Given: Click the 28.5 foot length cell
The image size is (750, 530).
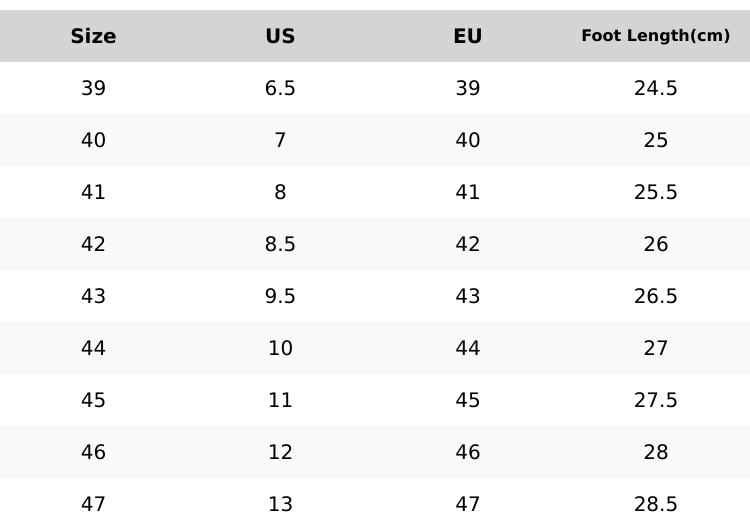Looking at the screenshot, I should point(655,504).
